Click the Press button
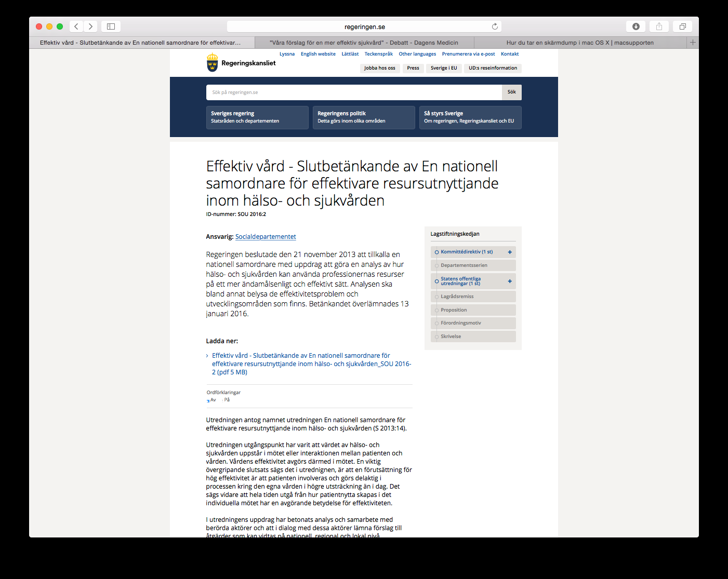The width and height of the screenshot is (728, 579). [413, 68]
